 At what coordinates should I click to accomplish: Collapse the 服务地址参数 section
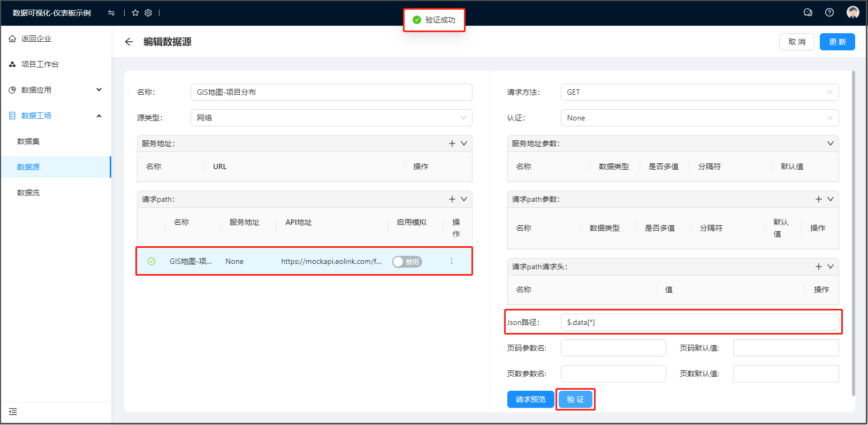[830, 143]
